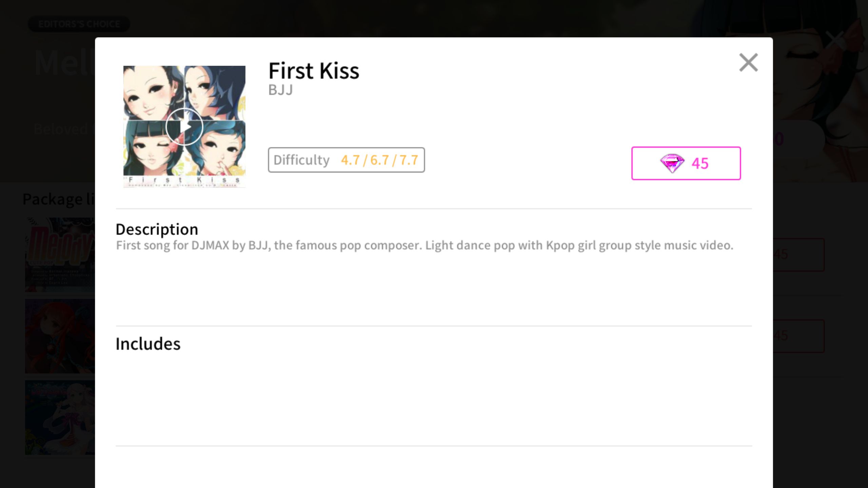Image resolution: width=868 pixels, height=488 pixels.
Task: Select the Difficulty 4.7 / 6.7 / 7.7 box
Action: pos(346,160)
